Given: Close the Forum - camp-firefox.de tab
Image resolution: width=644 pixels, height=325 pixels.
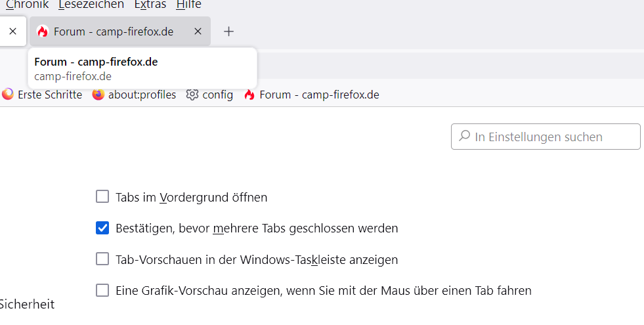Looking at the screenshot, I should (x=198, y=32).
